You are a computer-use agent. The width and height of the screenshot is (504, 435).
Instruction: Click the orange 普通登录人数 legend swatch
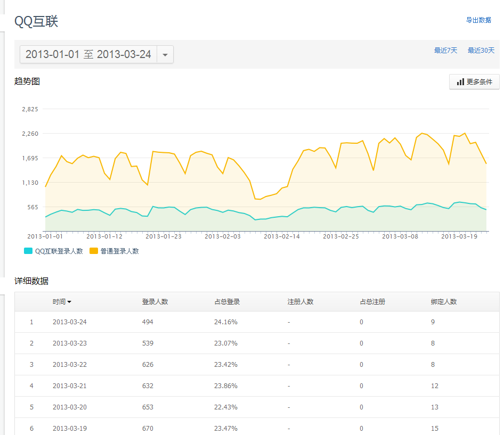pyautogui.click(x=93, y=251)
